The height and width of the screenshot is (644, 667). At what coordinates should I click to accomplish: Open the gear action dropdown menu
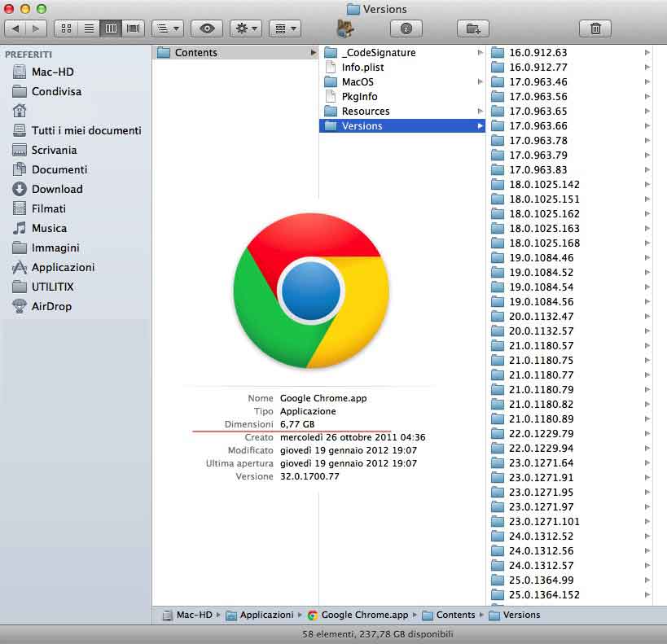point(246,28)
